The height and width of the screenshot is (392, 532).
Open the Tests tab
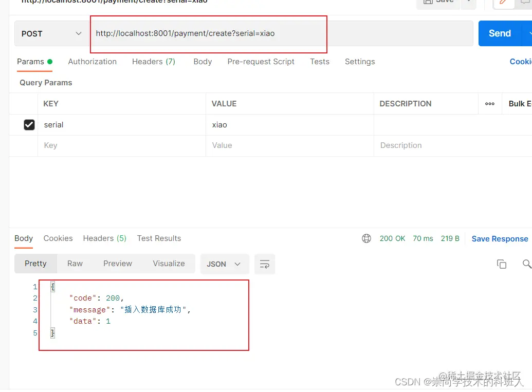tap(320, 62)
